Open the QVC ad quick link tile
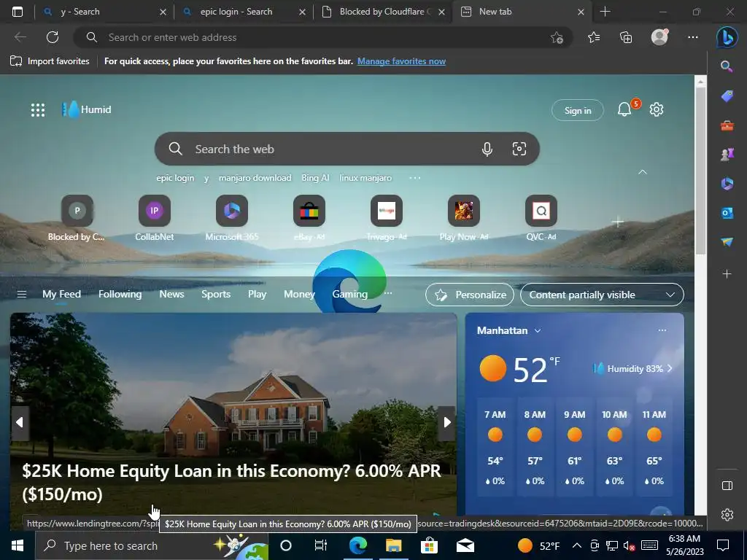Viewport: 747px width, 560px height. point(541,217)
